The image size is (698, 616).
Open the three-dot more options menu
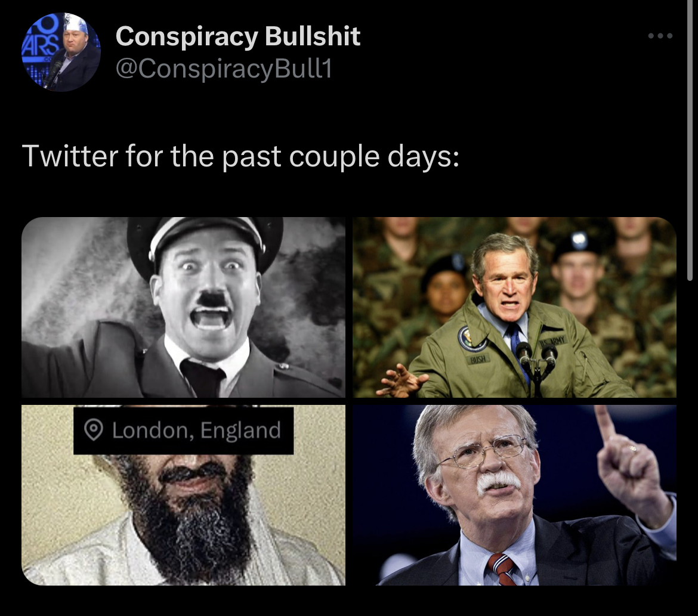click(660, 36)
